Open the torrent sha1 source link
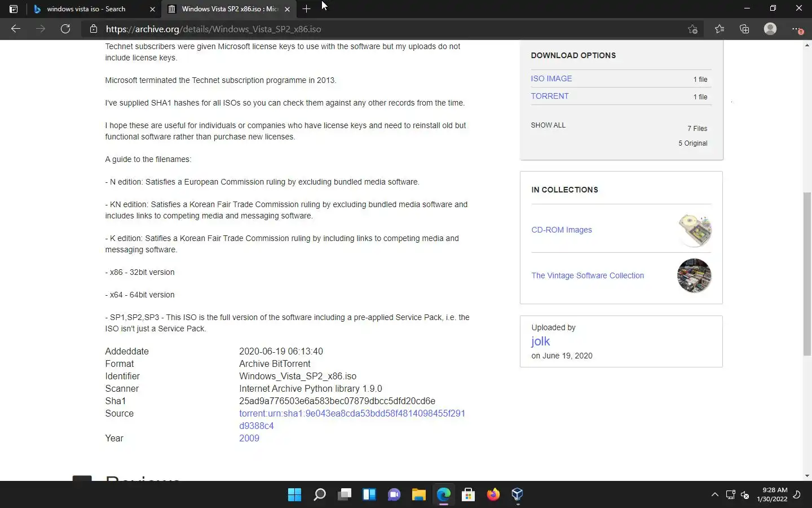 pyautogui.click(x=352, y=419)
